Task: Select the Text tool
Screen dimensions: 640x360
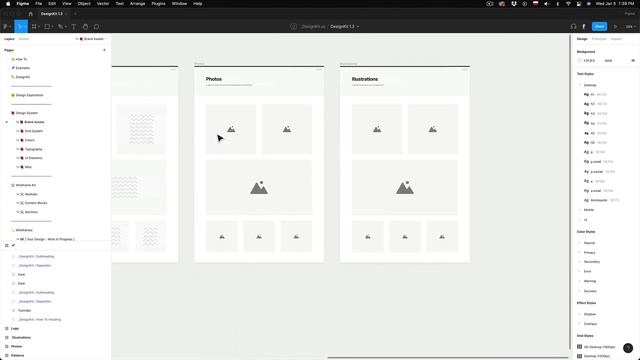Action: [x=73, y=27]
